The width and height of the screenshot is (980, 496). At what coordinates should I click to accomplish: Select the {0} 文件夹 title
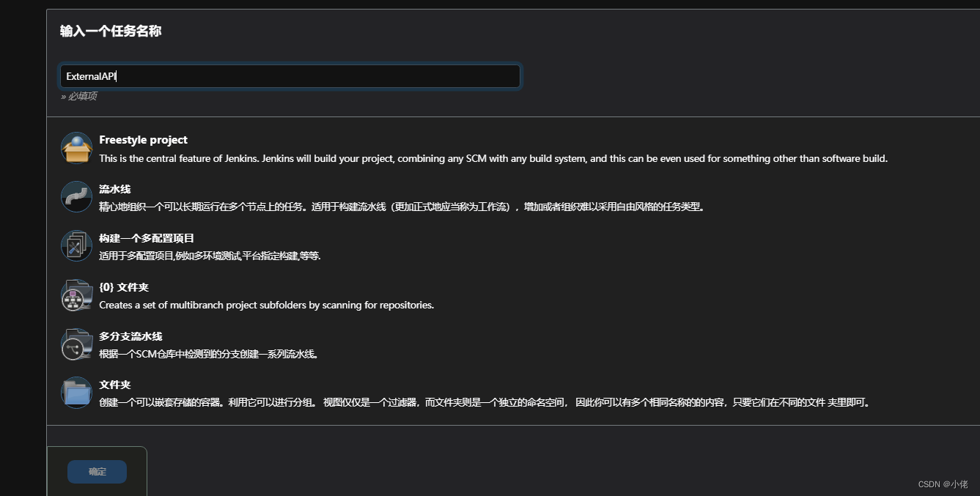(124, 287)
